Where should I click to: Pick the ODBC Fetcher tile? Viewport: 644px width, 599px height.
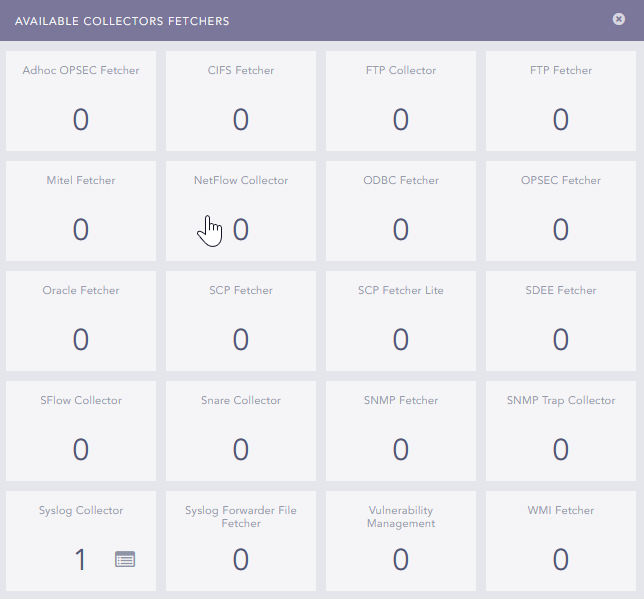401,211
